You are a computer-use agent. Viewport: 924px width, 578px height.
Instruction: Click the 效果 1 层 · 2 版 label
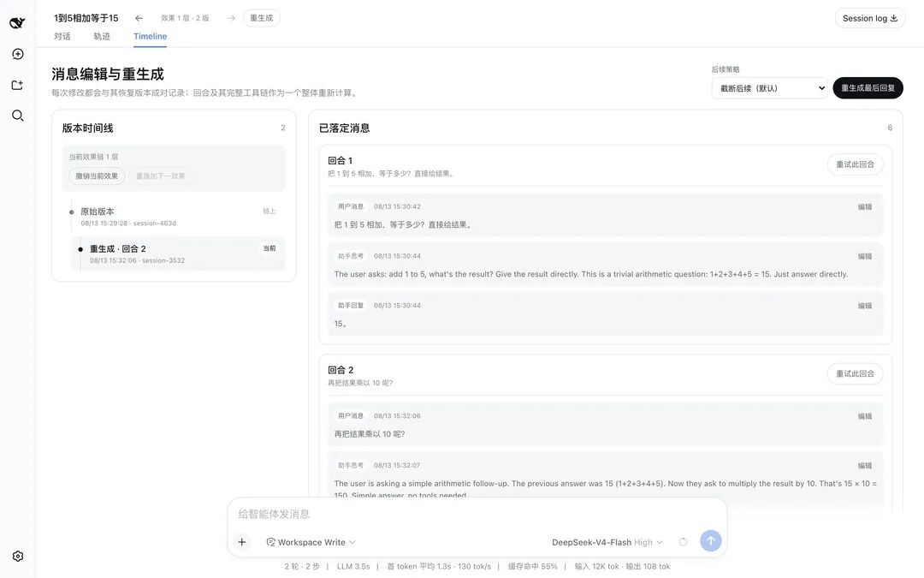pyautogui.click(x=185, y=18)
